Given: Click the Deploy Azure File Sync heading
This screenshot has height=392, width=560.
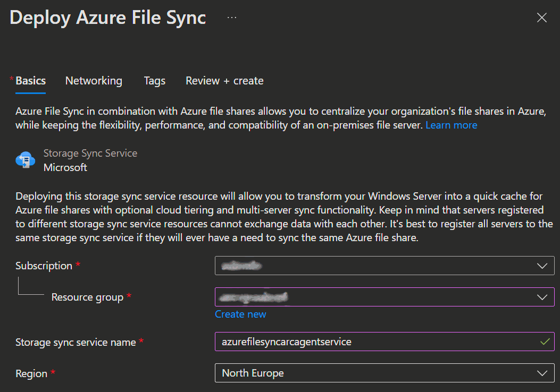Looking at the screenshot, I should (x=108, y=18).
